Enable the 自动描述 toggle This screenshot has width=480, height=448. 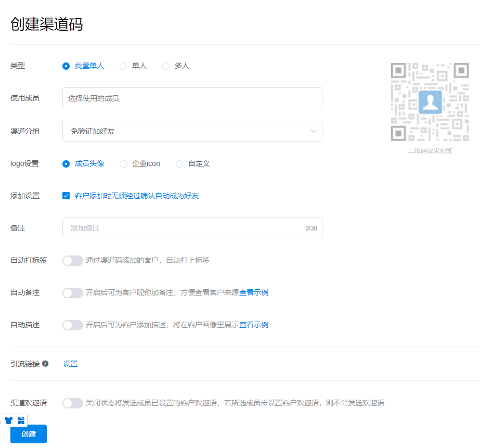tap(73, 325)
